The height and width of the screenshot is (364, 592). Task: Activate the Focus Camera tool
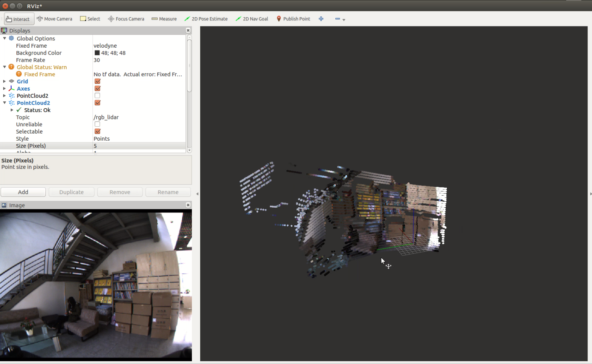(126, 19)
